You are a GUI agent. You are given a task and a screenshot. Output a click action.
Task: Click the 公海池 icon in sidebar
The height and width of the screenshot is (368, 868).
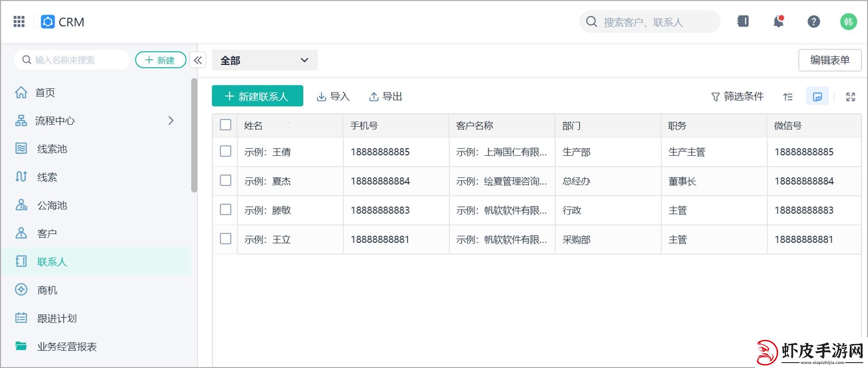(21, 205)
